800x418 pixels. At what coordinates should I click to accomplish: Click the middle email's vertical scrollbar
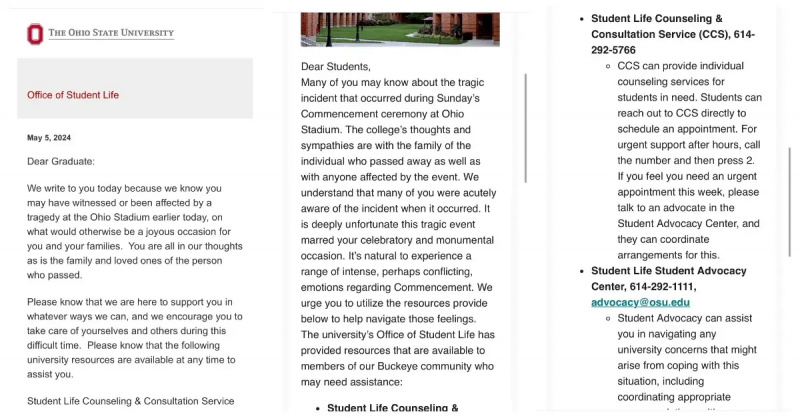click(x=526, y=128)
